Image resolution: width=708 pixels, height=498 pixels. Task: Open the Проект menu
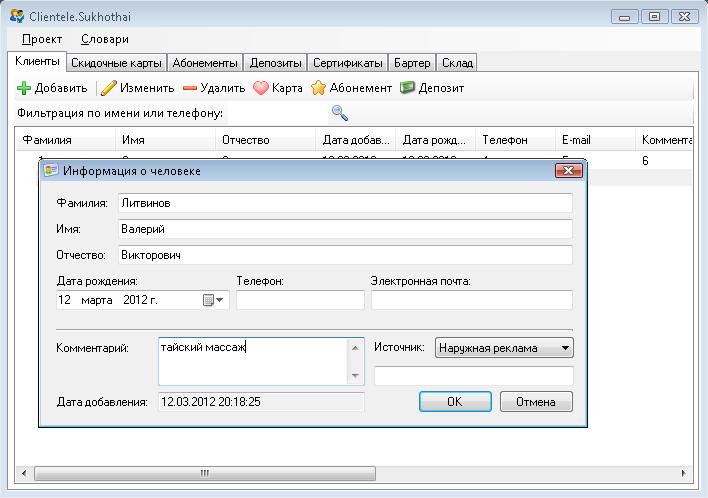[42, 39]
